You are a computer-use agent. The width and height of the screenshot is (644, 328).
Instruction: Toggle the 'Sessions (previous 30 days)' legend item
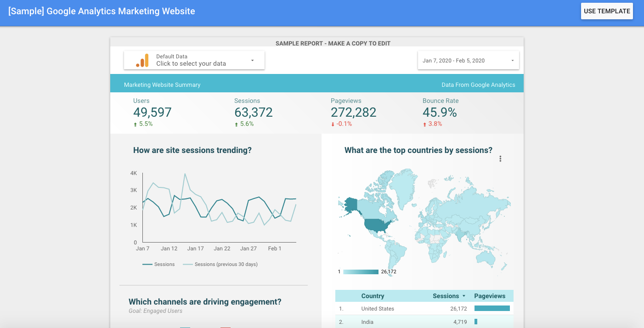click(x=220, y=264)
